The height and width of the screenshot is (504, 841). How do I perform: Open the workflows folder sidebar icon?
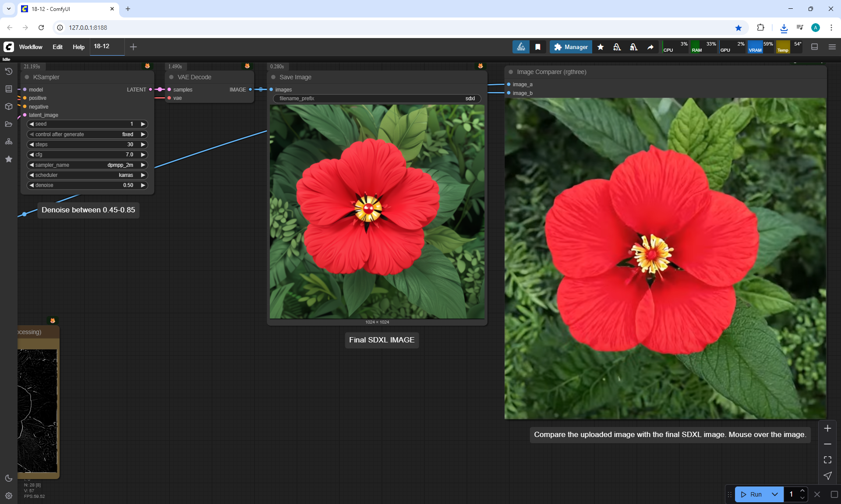[x=9, y=124]
